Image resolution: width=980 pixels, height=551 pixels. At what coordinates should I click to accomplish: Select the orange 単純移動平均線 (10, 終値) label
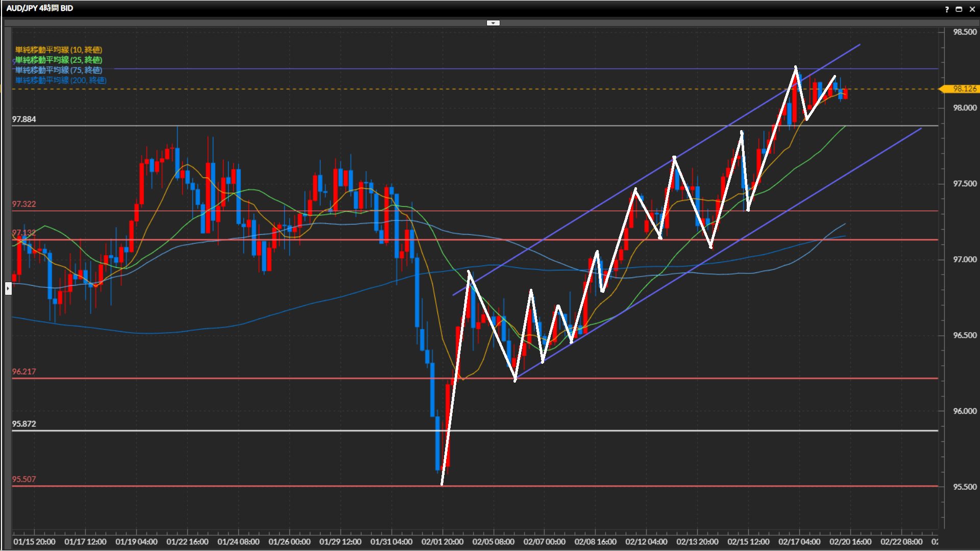point(58,49)
